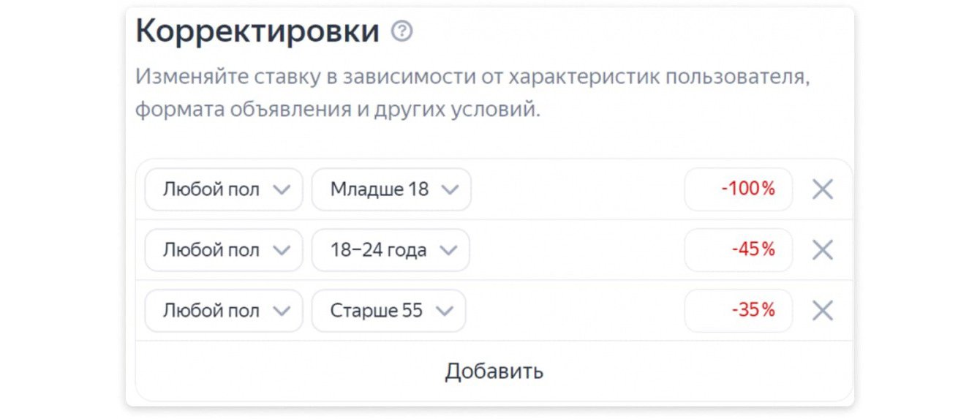Click the chevron arrow next to Младше 18
The image size is (980, 419).
coord(450,190)
